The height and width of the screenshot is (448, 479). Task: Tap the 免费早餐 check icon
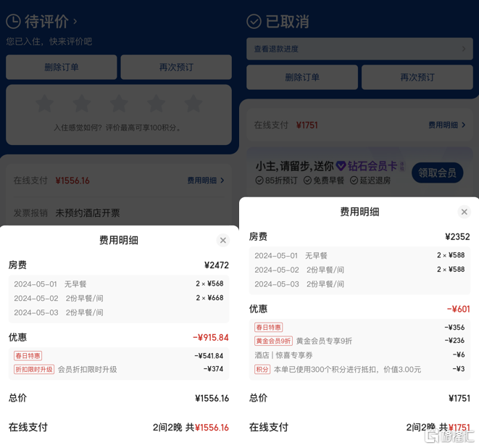tap(307, 181)
